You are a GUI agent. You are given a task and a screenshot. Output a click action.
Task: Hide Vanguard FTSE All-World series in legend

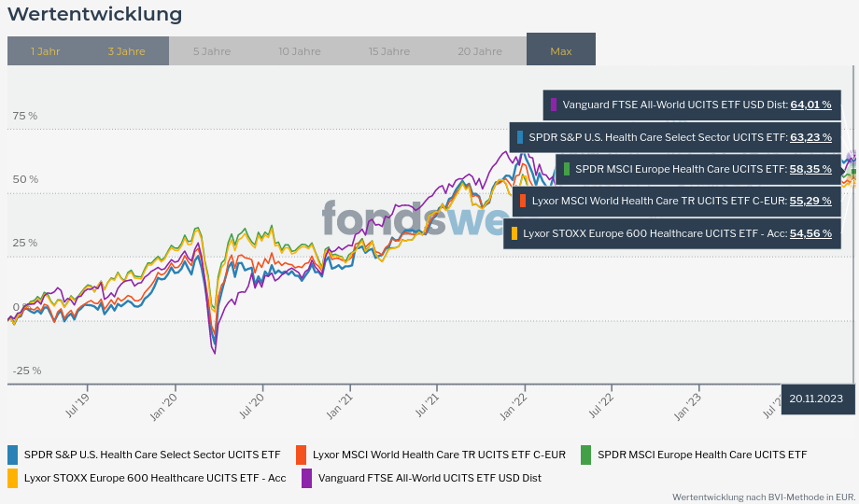pyautogui.click(x=429, y=478)
